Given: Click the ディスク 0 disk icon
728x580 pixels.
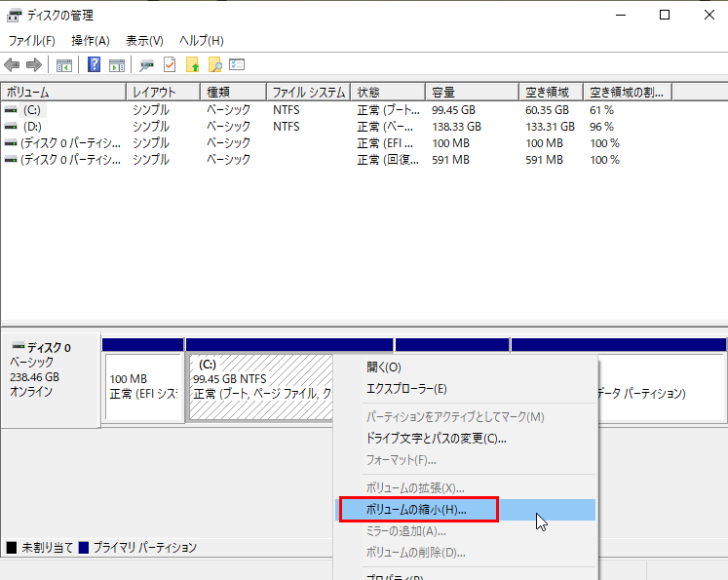Looking at the screenshot, I should tap(19, 346).
